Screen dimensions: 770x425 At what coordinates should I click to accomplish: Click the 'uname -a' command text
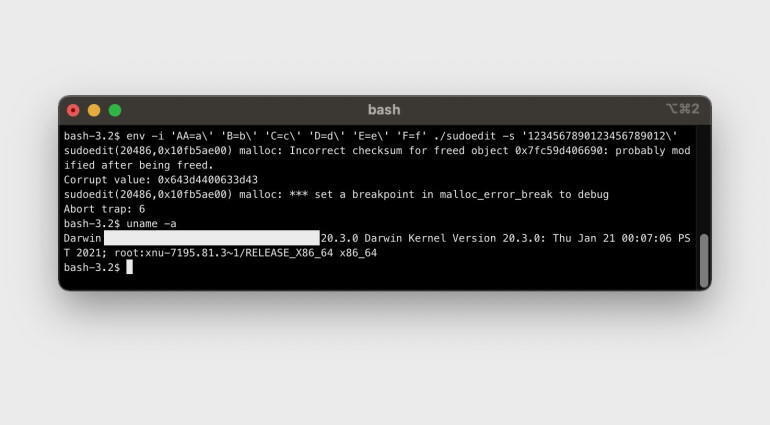pos(151,224)
